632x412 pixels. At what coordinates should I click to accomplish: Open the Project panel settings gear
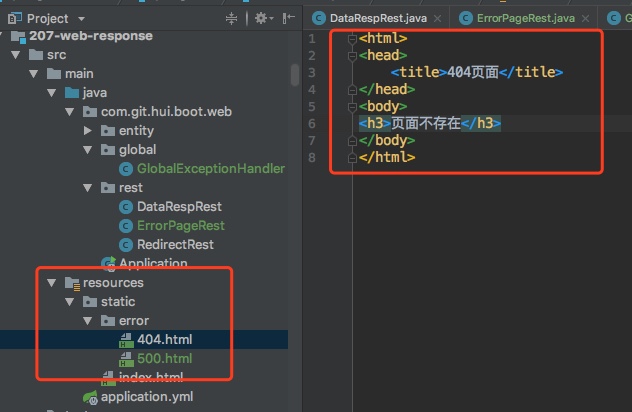pos(262,18)
